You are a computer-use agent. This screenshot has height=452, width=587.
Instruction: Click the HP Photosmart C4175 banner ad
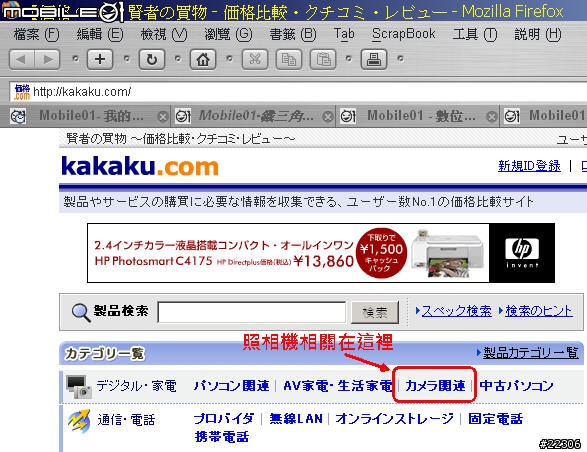click(x=321, y=253)
